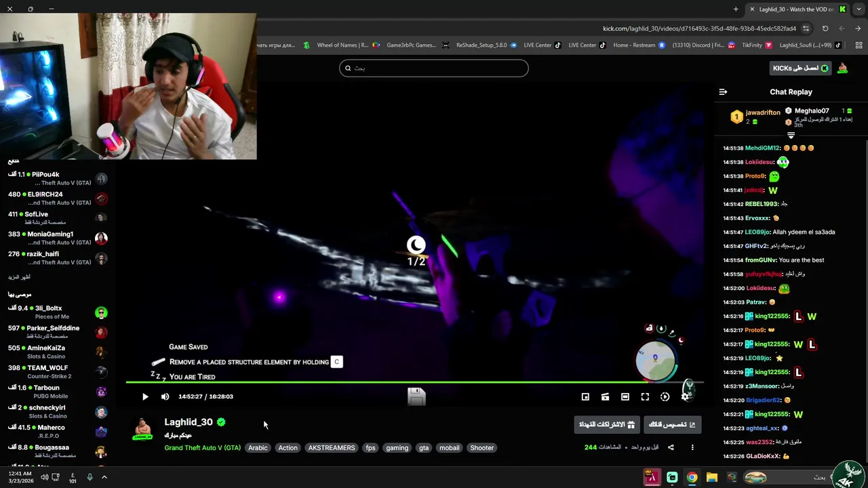Open the Kick site search field
Image resolution: width=868 pixels, height=488 pixels.
coord(434,68)
